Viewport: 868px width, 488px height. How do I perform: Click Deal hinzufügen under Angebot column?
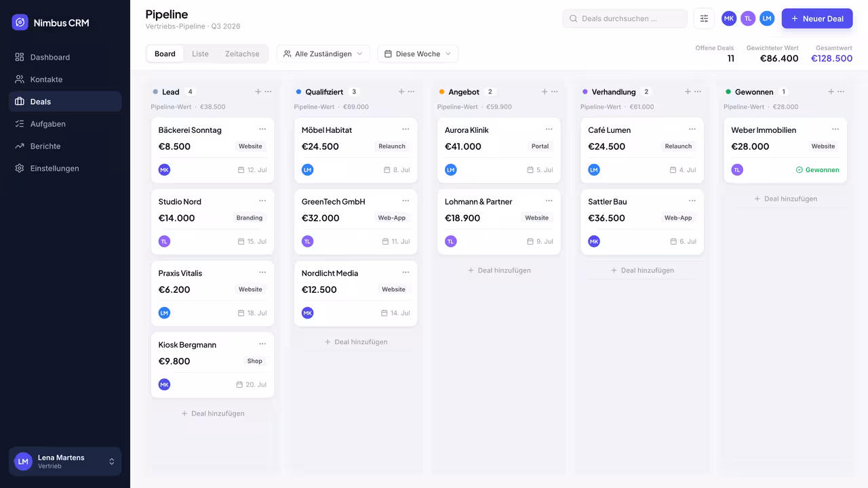tap(499, 270)
